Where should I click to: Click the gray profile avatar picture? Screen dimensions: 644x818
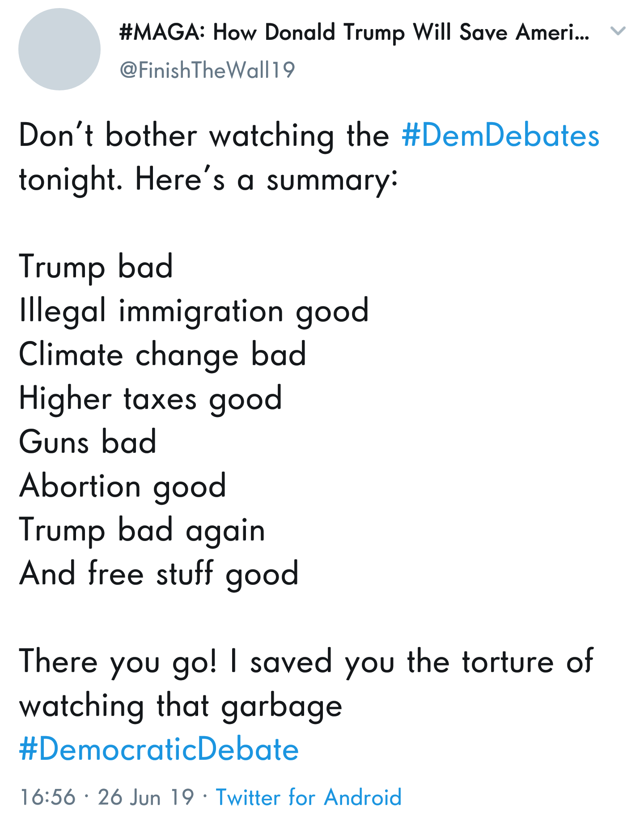pos(59,49)
